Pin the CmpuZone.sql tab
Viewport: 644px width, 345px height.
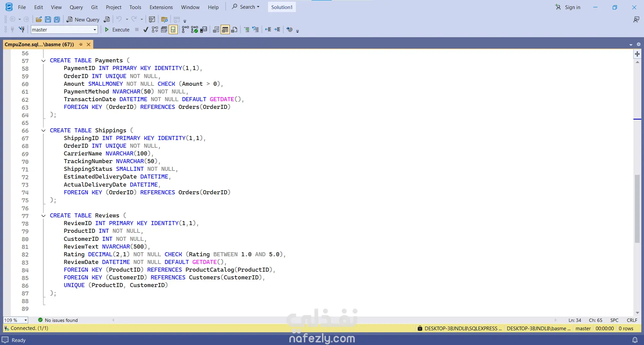tap(80, 44)
